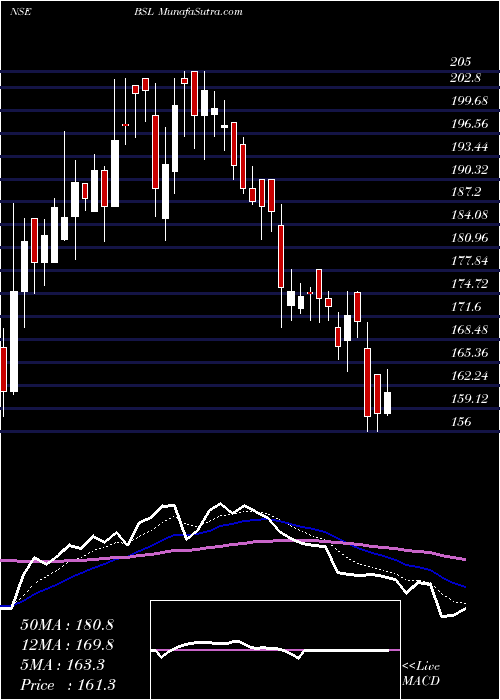This screenshot has height=700, width=500.
Task: Click the 184.08 price axis label
Action: point(469,215)
